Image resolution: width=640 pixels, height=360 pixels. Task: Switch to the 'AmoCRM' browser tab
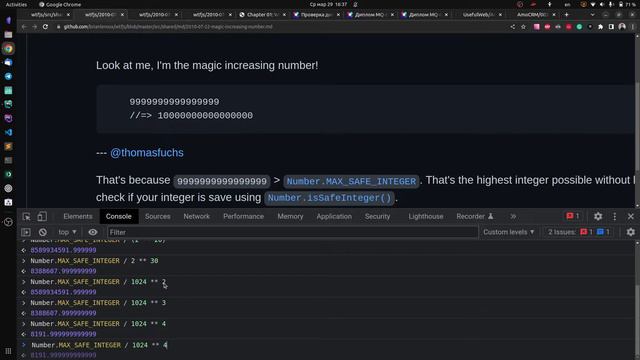click(x=532, y=15)
